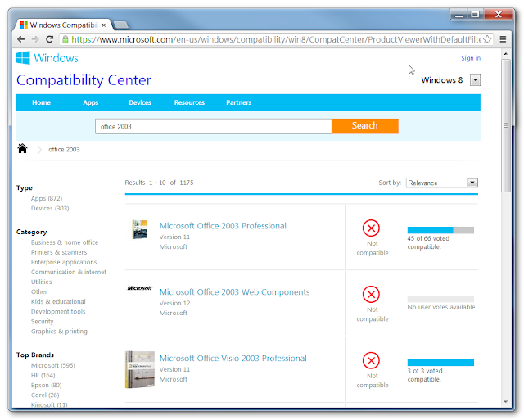Select Security category

click(42, 322)
